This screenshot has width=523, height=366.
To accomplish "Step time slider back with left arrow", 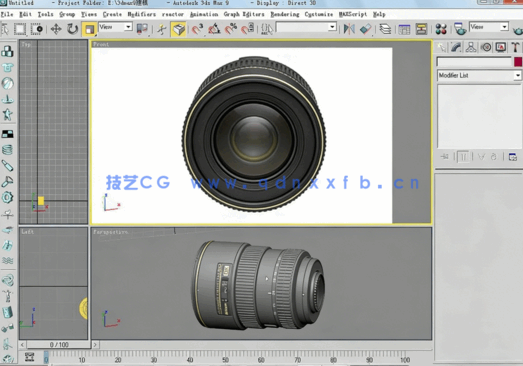I will (22, 344).
